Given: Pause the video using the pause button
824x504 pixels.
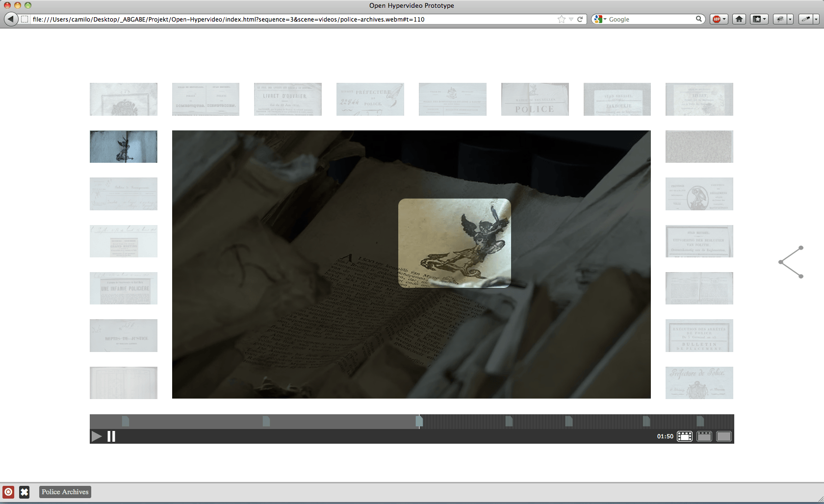Looking at the screenshot, I should (x=111, y=436).
